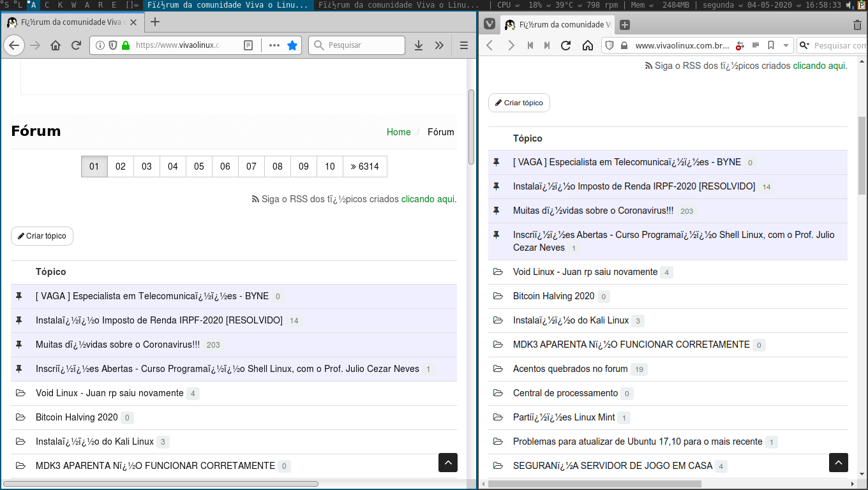Go to forum page 05

pos(199,167)
